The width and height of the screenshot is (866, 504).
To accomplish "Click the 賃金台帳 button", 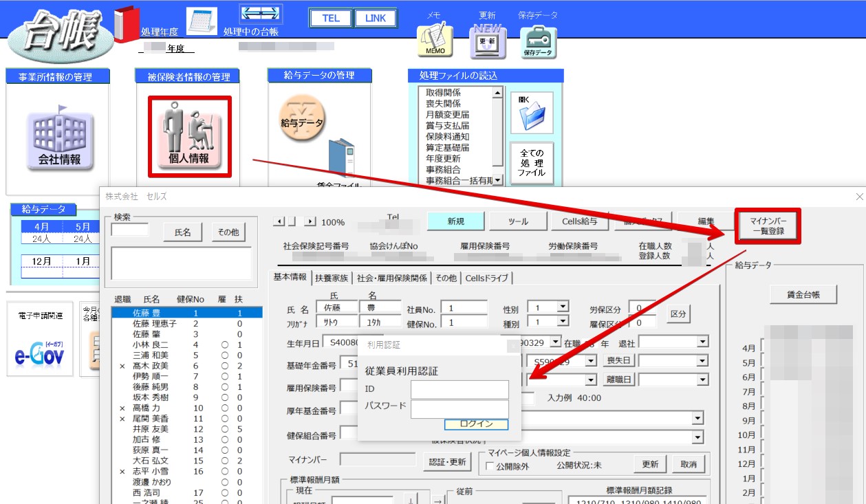I will click(803, 294).
